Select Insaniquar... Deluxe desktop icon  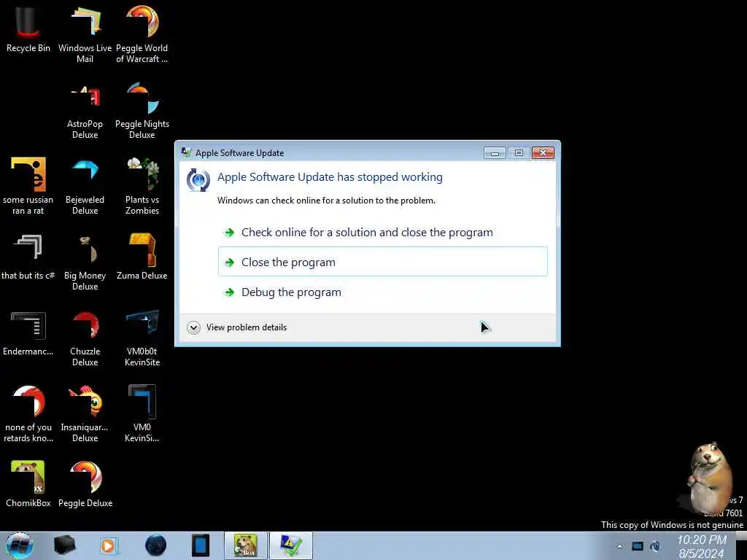[85, 413]
